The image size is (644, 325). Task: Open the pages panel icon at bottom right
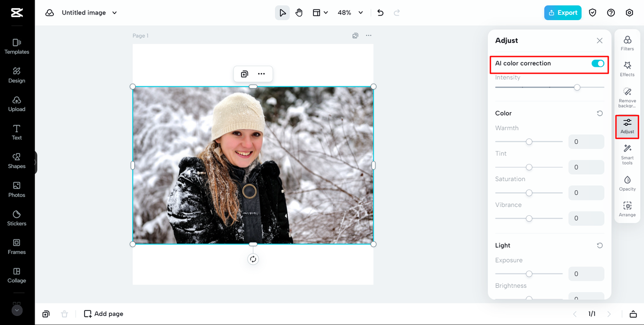click(633, 314)
